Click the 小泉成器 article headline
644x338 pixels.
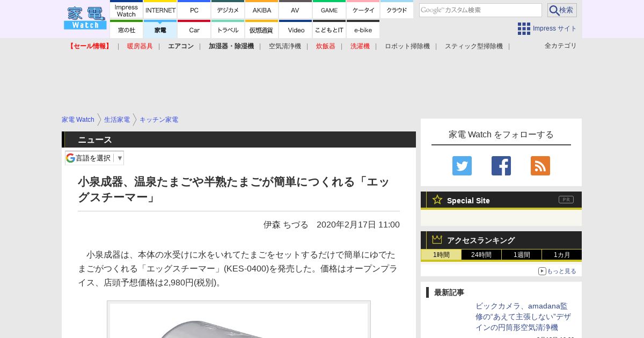pyautogui.click(x=233, y=189)
